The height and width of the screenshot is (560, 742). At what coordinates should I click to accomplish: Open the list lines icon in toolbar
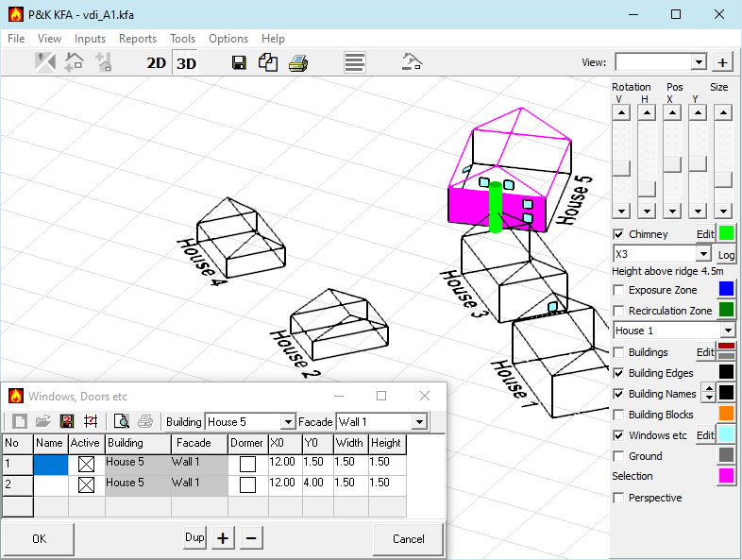click(354, 62)
